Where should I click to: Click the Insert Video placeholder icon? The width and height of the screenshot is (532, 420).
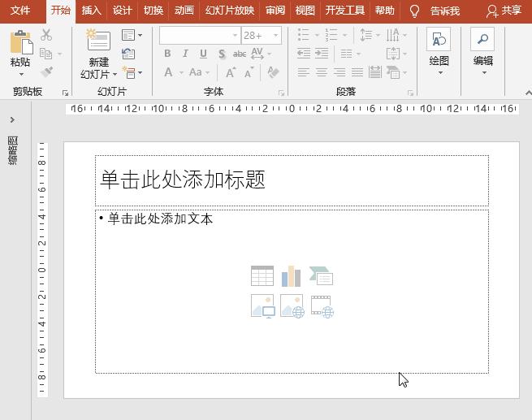point(322,306)
